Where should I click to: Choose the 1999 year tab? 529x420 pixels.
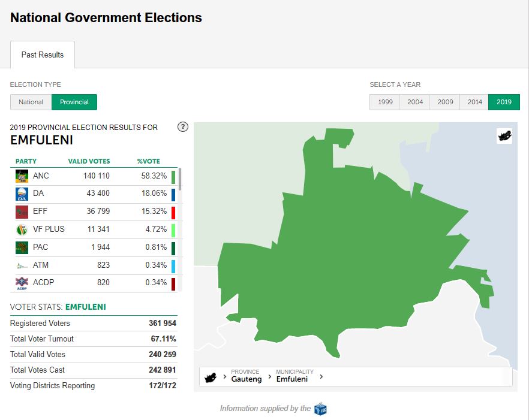coord(385,102)
